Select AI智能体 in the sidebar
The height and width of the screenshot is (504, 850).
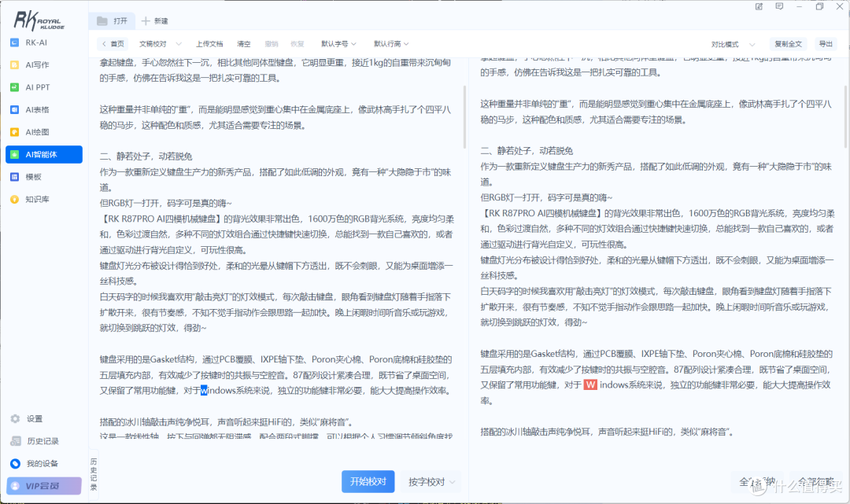coord(44,154)
